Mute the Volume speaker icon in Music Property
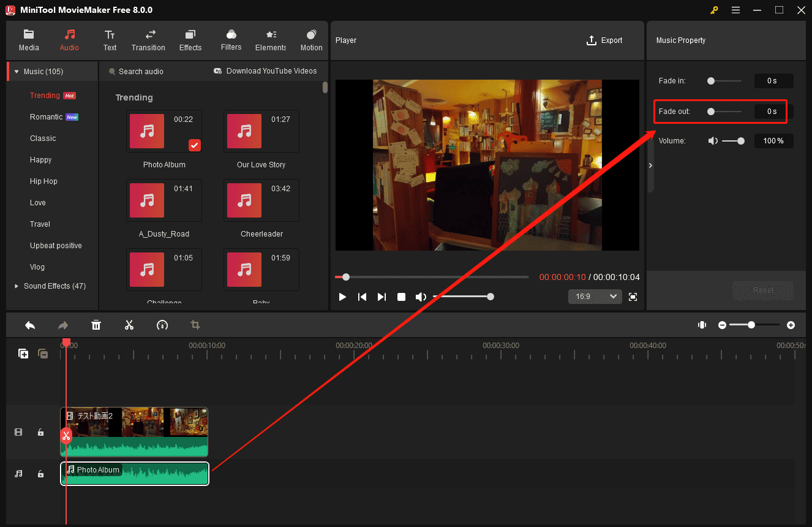 tap(713, 141)
